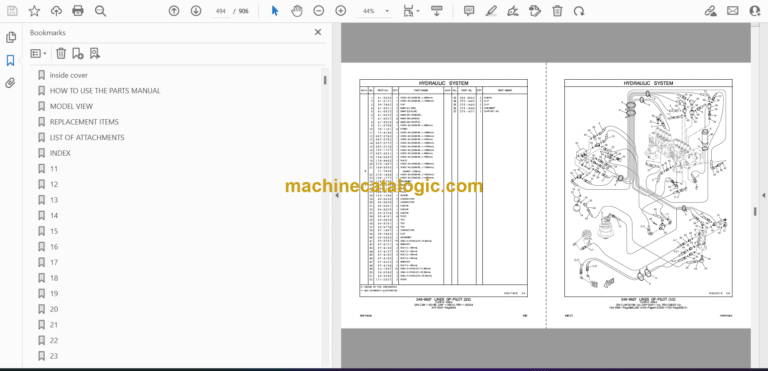Add a comment note
This screenshot has height=371, width=768.
click(x=469, y=11)
